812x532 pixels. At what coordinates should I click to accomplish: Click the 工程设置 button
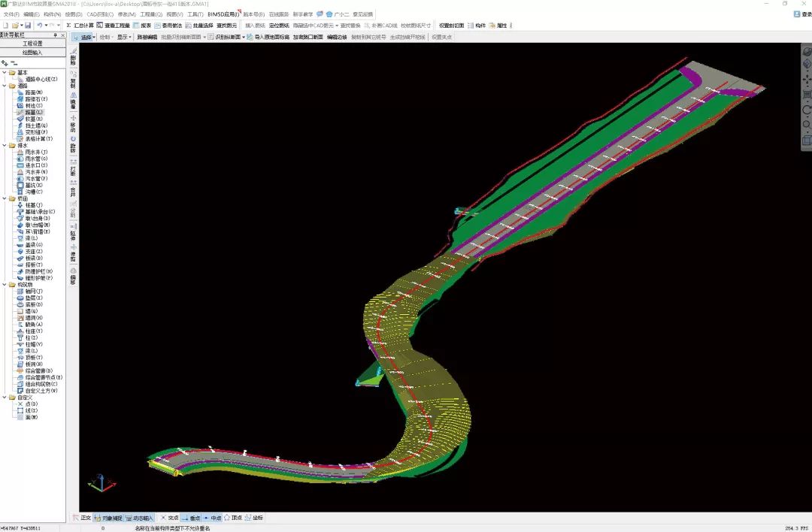tap(33, 44)
